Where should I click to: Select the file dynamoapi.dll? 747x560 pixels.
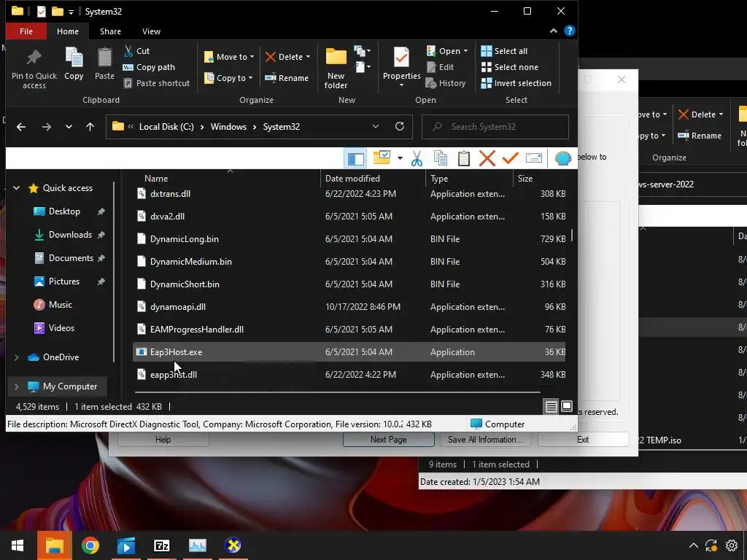pos(178,307)
